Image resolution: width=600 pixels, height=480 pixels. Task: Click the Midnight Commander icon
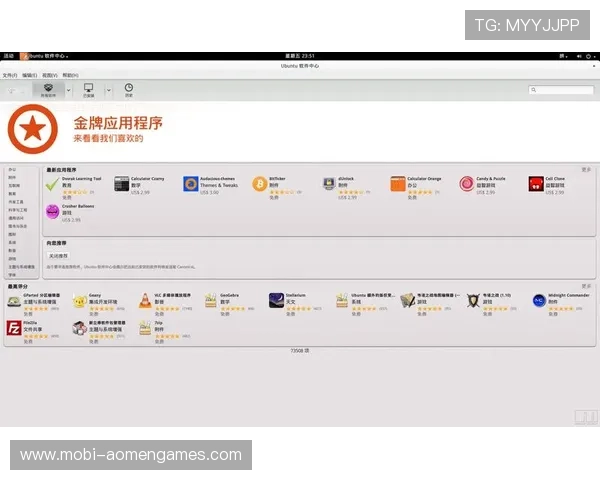click(539, 300)
